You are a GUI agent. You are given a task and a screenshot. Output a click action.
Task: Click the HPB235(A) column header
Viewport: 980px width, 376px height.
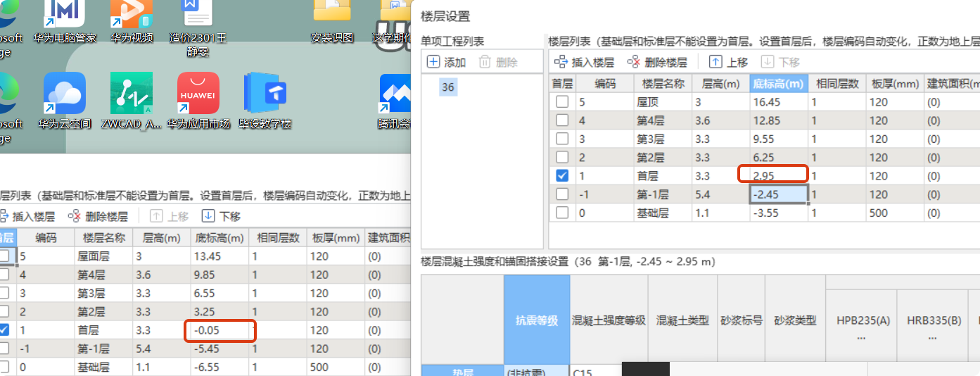tap(863, 327)
